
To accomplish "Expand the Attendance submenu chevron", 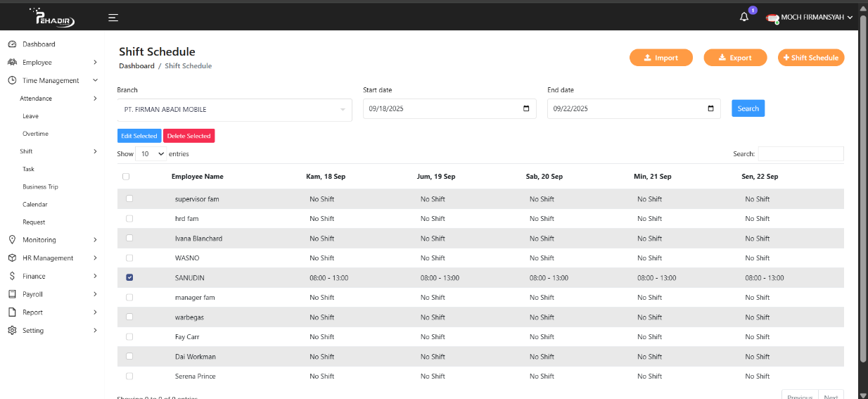I will [95, 99].
